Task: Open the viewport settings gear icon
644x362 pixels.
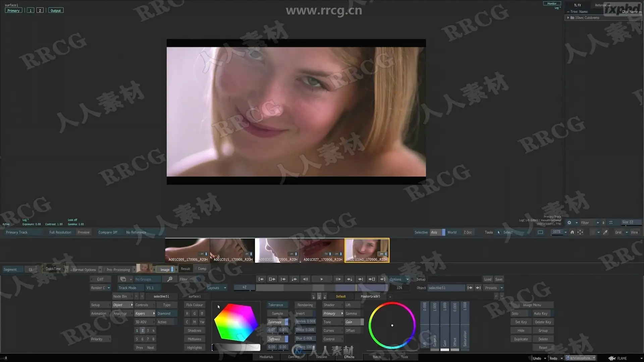Action: coord(569,223)
